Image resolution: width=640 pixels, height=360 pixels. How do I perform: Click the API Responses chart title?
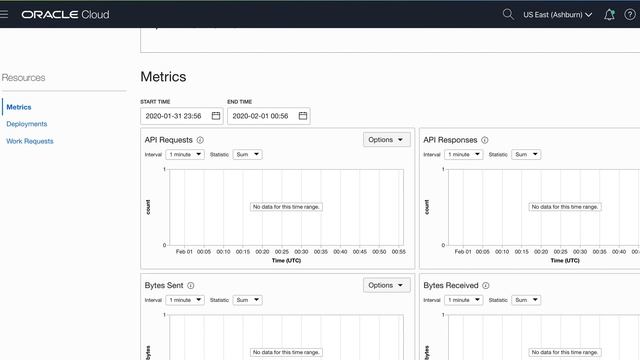click(450, 140)
